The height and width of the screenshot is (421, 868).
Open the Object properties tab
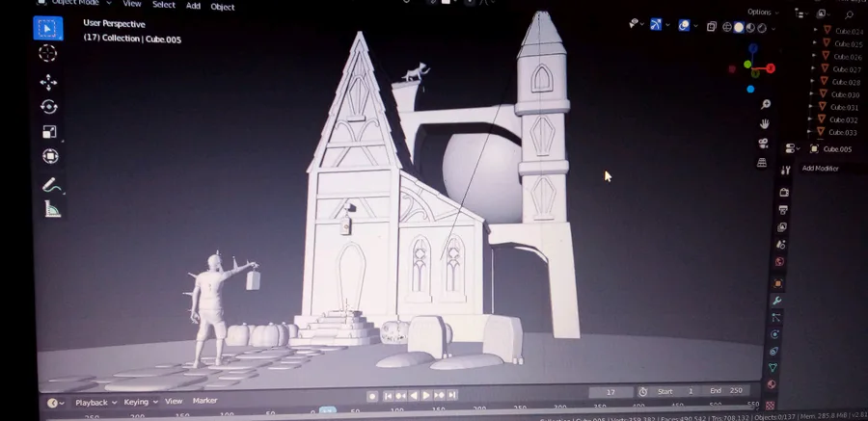coord(777,283)
